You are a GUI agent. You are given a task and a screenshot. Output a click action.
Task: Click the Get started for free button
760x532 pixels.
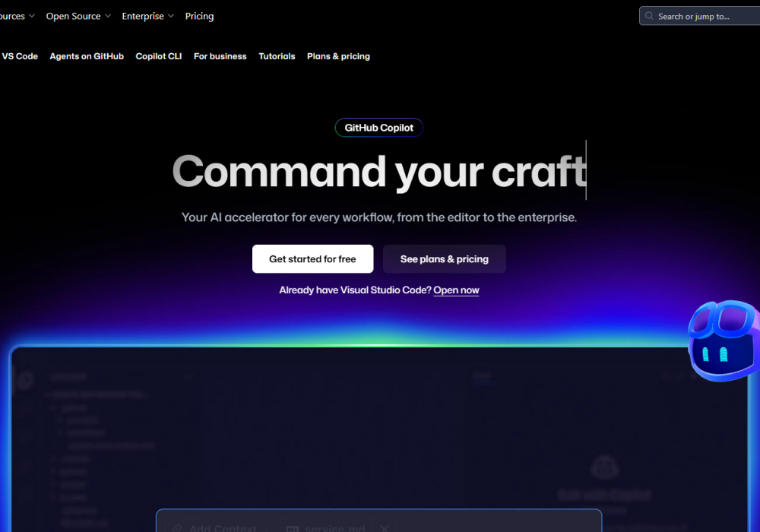pos(312,258)
